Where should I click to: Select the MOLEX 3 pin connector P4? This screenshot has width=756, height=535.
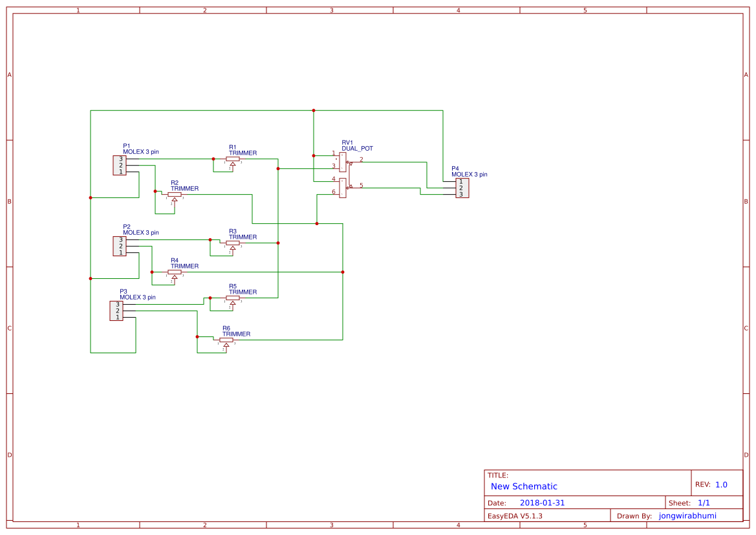coord(462,188)
